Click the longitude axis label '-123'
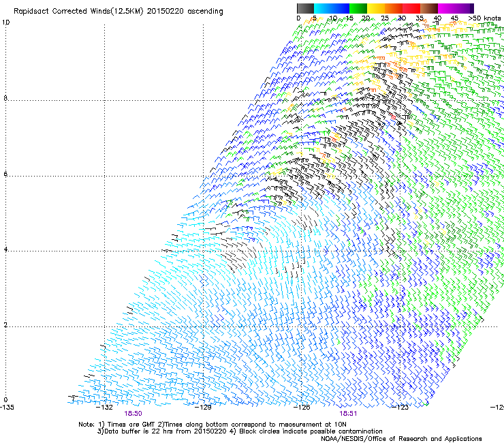504x443 pixels. [x=400, y=408]
